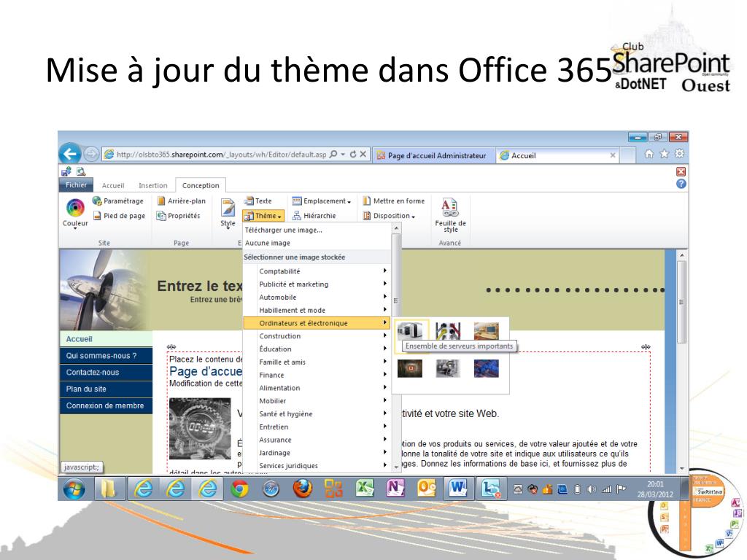Open Excel from taskbar

pos(365,489)
